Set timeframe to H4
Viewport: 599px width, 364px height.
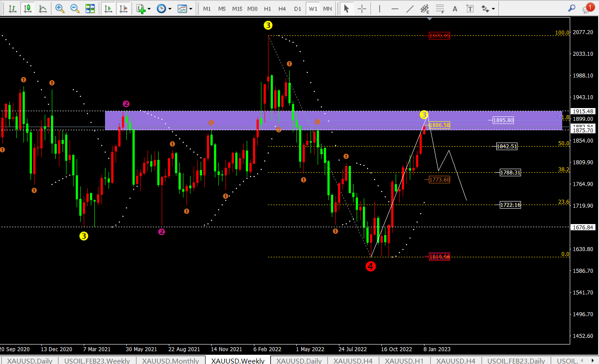tap(282, 8)
